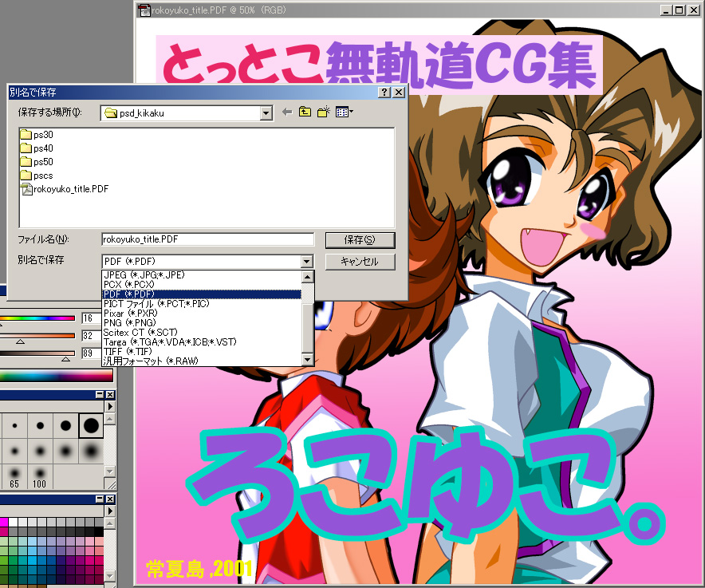Click the hue value field showing 16
The image size is (705, 588).
click(91, 318)
